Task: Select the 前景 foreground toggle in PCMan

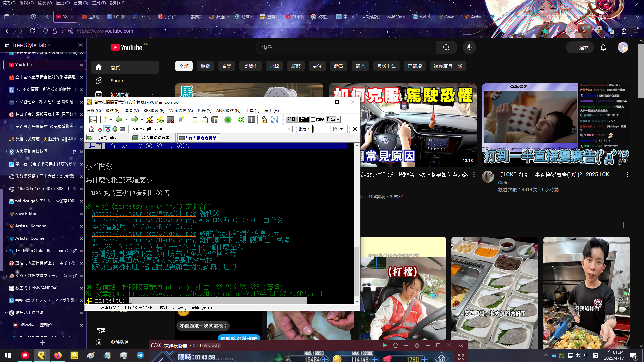Action: 291,119
